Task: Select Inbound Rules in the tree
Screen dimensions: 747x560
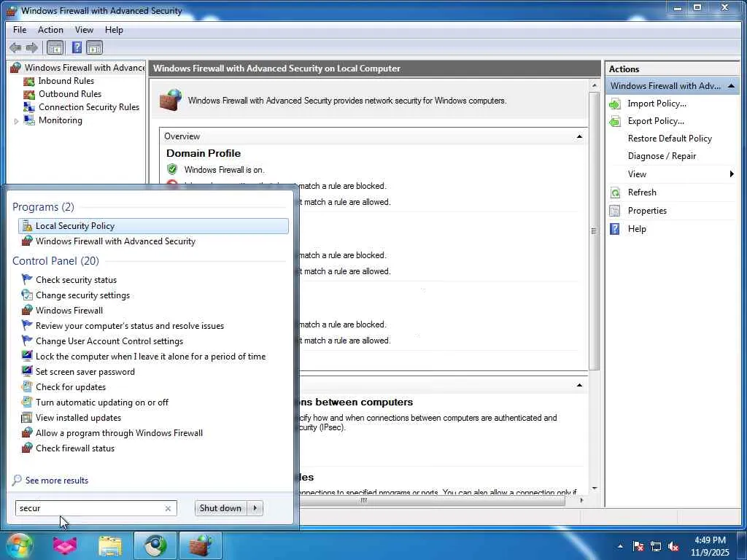Action: click(66, 81)
